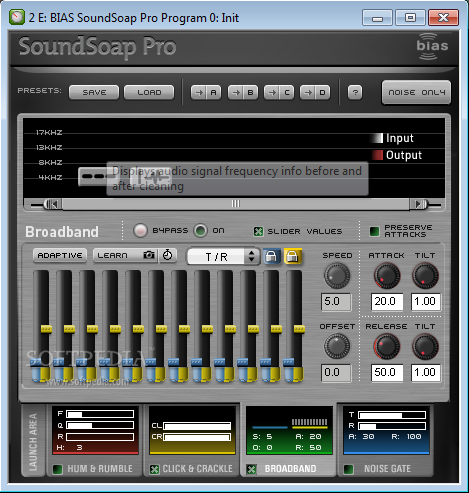Click the Attack Tilt knob
Image resolution: width=469 pixels, height=493 pixels.
point(425,276)
